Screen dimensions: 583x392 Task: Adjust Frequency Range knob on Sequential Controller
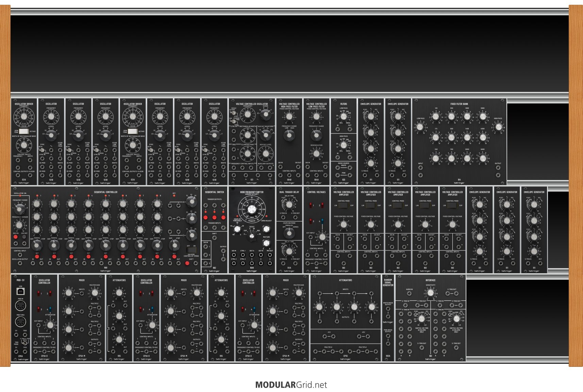(20, 209)
